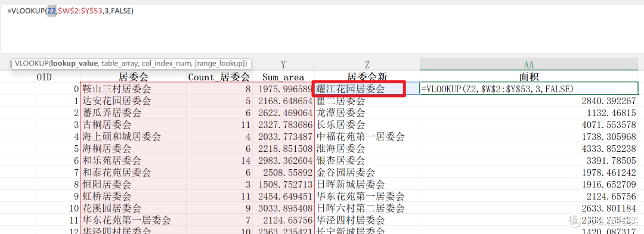This screenshot has height=234, width=644.
Task: Select the 龙潭居委会 cell
Action: [x=367, y=113]
